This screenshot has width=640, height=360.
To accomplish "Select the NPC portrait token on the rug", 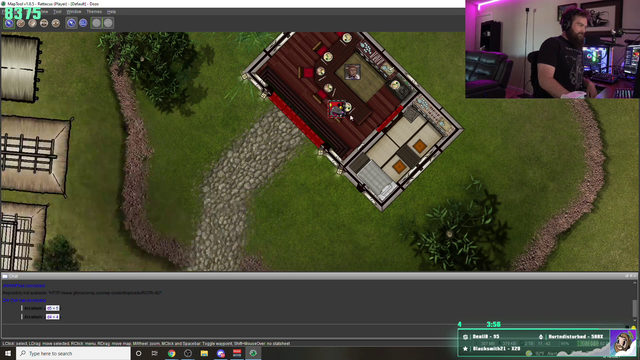I will [352, 72].
